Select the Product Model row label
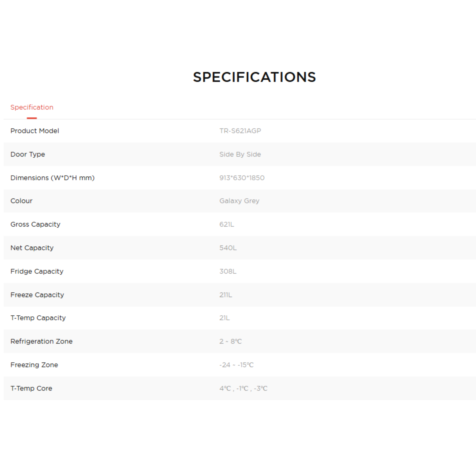 pos(35,131)
